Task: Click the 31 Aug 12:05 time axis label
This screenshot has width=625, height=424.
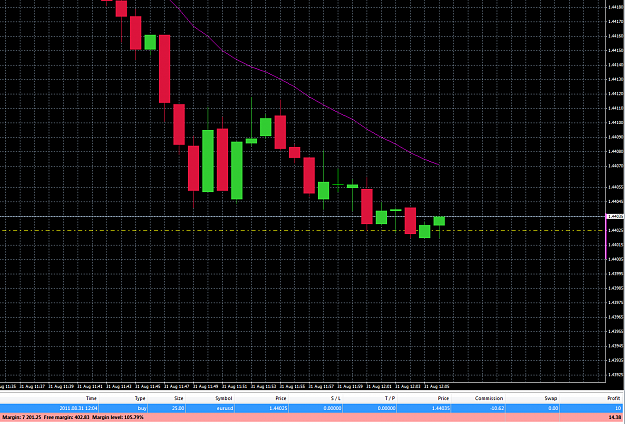Action: coord(436,387)
